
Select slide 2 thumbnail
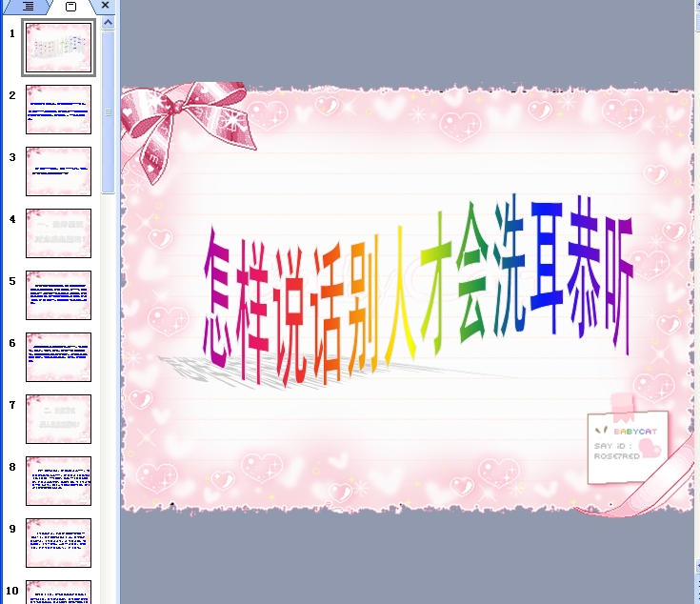58,110
